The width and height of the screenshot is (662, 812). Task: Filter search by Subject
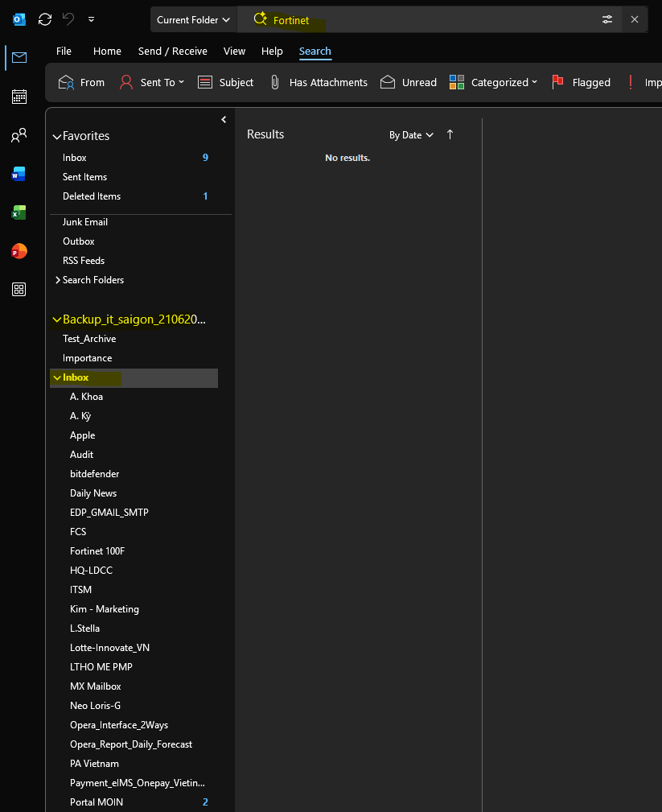click(226, 82)
